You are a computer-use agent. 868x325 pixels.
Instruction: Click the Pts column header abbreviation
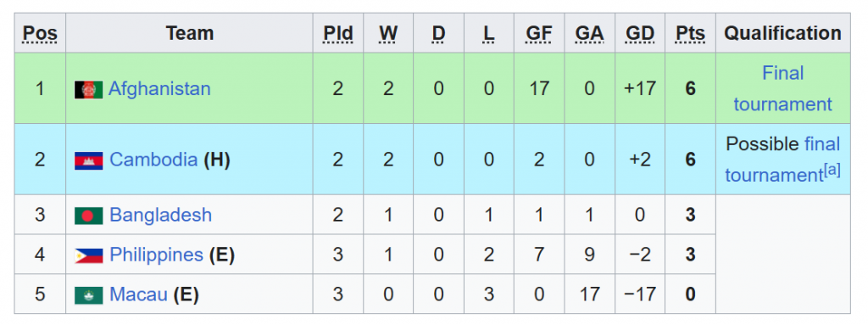tap(690, 34)
